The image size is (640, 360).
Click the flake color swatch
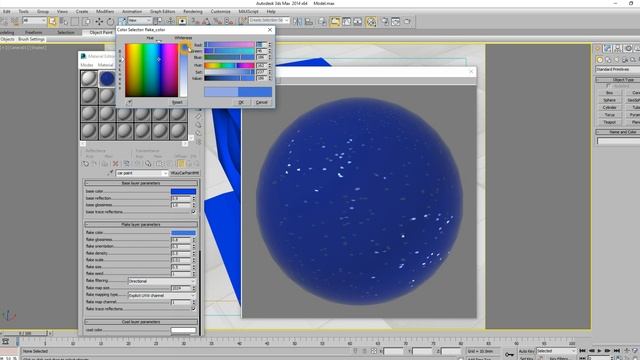183,233
